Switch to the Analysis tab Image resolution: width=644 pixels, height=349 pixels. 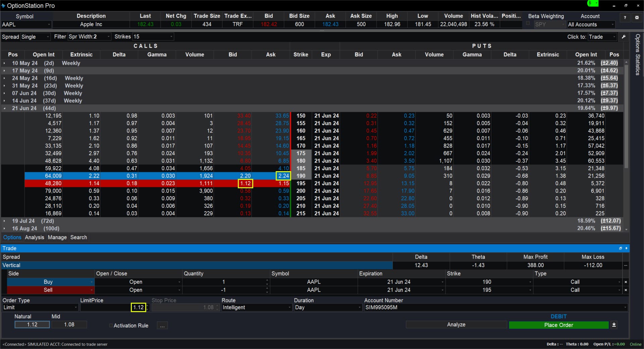pos(34,237)
